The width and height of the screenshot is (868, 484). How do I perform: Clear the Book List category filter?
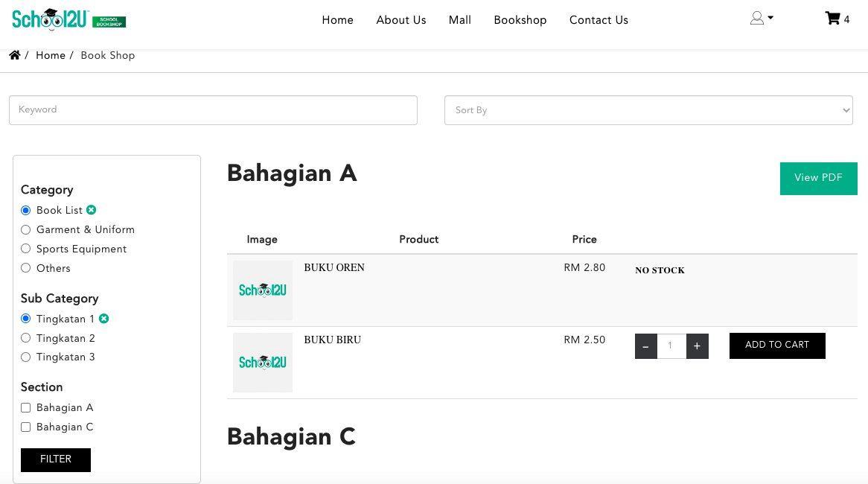click(x=92, y=210)
